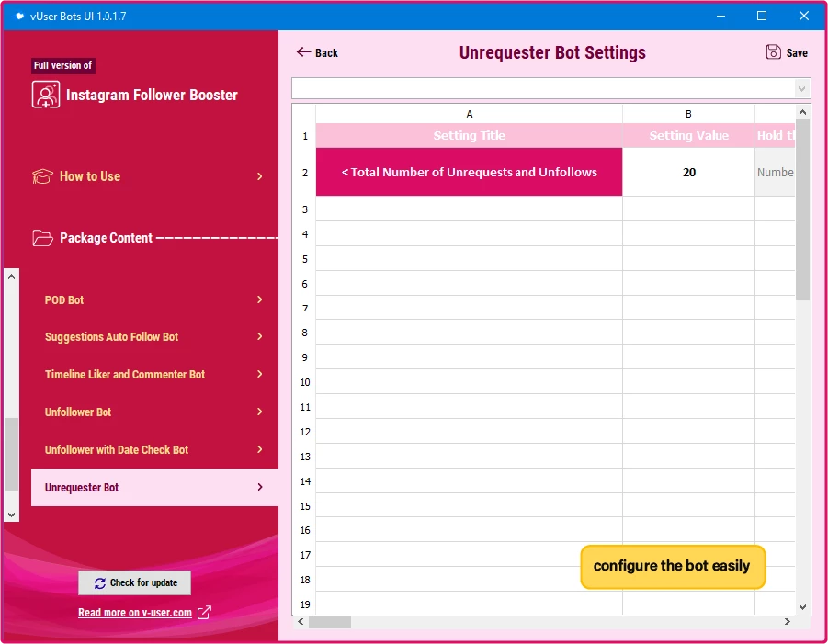Open the dropdown arrow above the settings grid
This screenshot has width=828, height=644.
pos(801,88)
